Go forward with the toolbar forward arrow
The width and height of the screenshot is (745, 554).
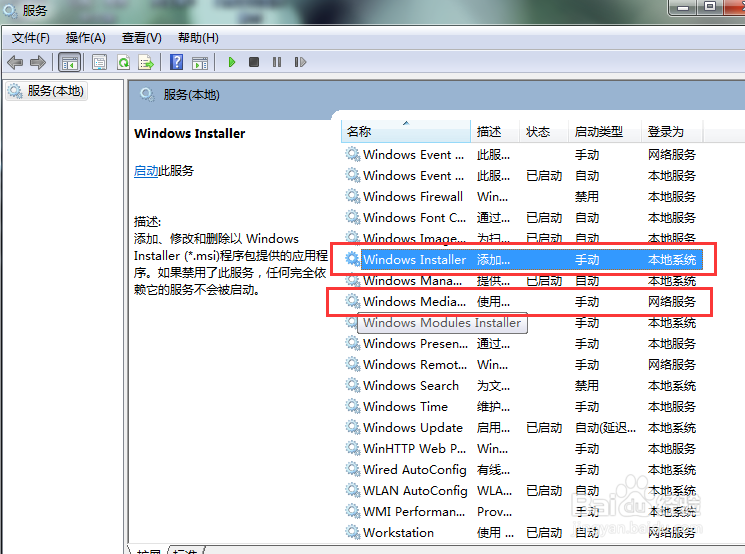pyautogui.click(x=38, y=62)
